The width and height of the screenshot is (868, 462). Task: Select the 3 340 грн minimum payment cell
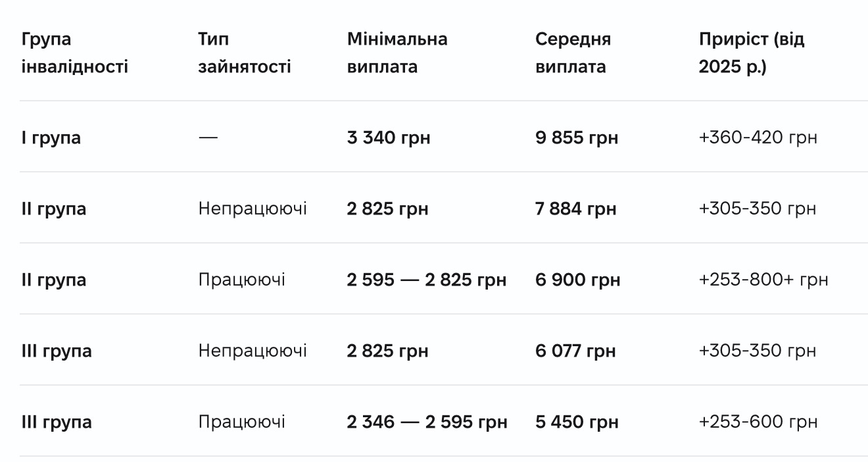(389, 138)
